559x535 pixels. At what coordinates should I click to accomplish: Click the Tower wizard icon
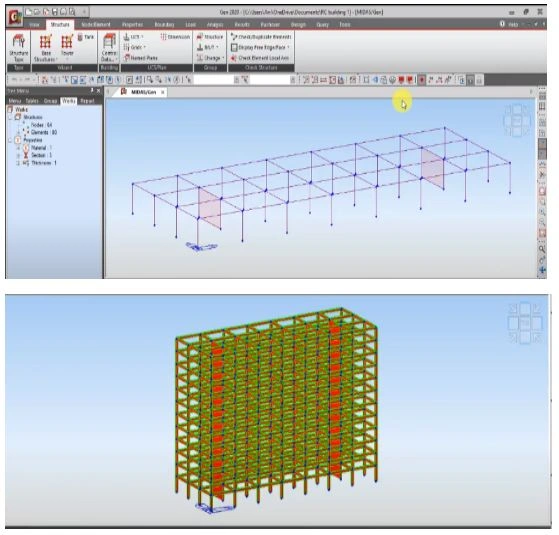click(67, 45)
